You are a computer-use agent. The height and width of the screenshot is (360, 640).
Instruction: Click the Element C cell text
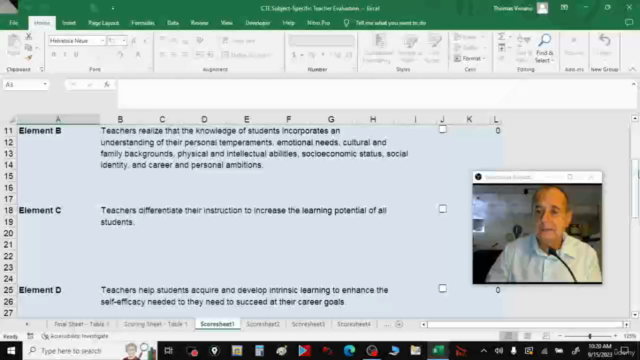pyautogui.click(x=40, y=211)
